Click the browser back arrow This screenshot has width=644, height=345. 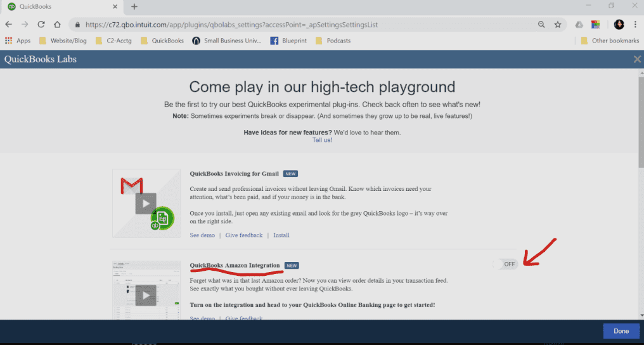[x=9, y=25]
